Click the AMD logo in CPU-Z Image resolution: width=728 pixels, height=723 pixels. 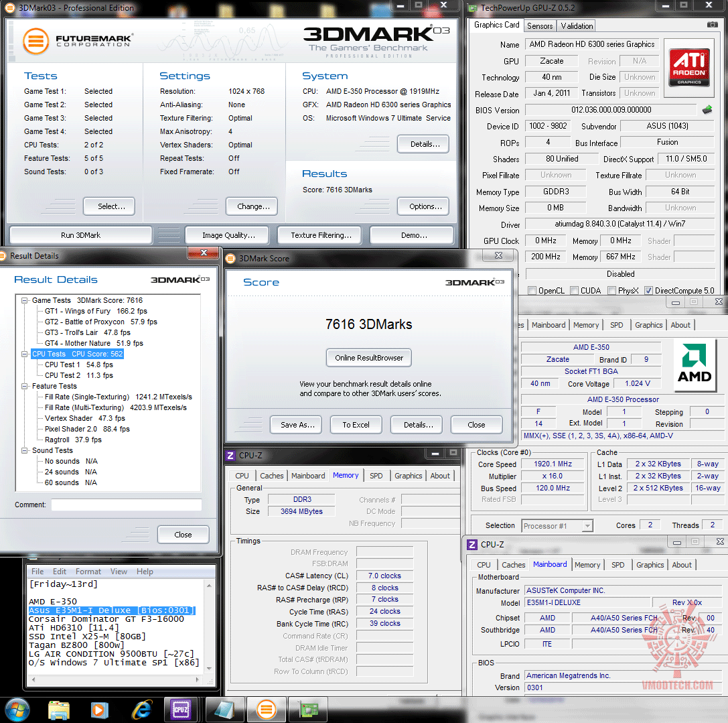(694, 364)
